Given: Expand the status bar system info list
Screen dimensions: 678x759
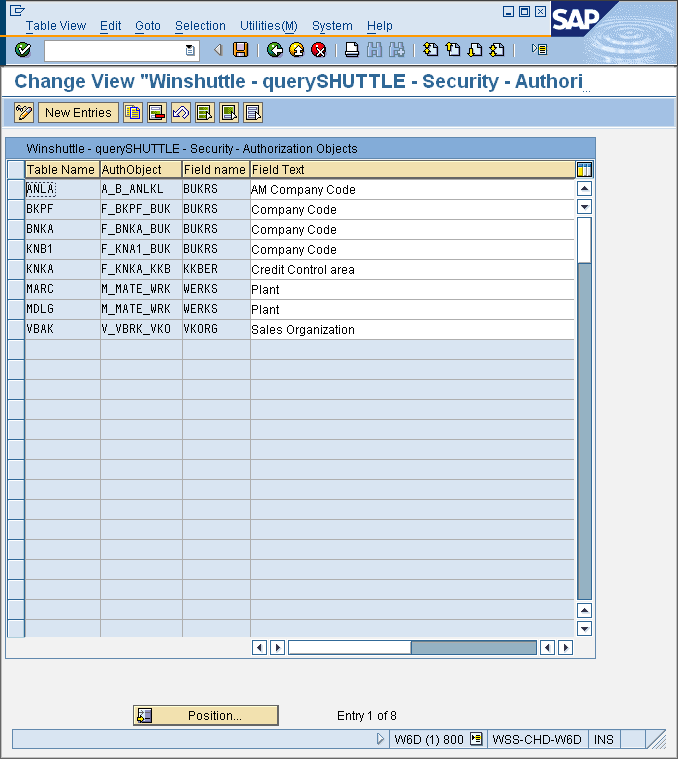Looking at the screenshot, I should click(x=476, y=739).
